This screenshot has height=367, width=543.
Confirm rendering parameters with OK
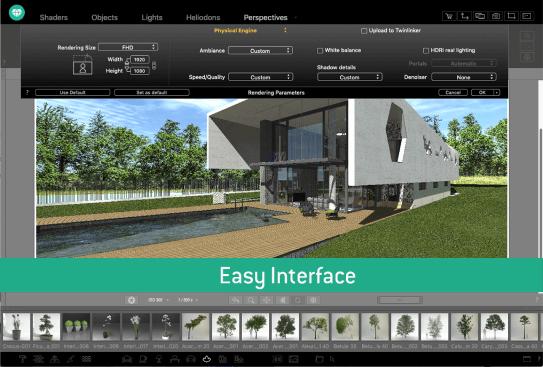click(482, 92)
